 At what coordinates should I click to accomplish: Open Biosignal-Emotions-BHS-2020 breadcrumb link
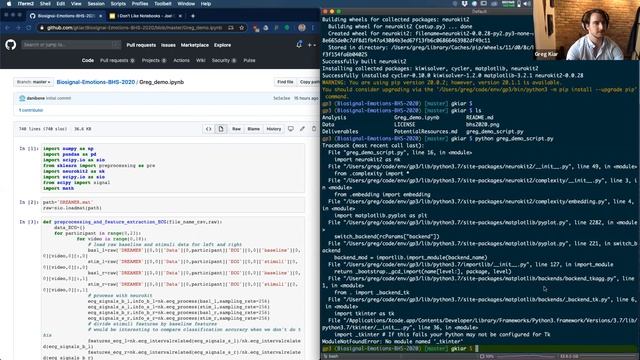click(96, 82)
